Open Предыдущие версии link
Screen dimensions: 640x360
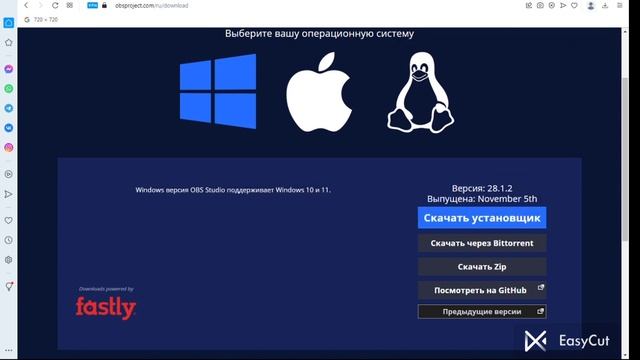pos(482,312)
